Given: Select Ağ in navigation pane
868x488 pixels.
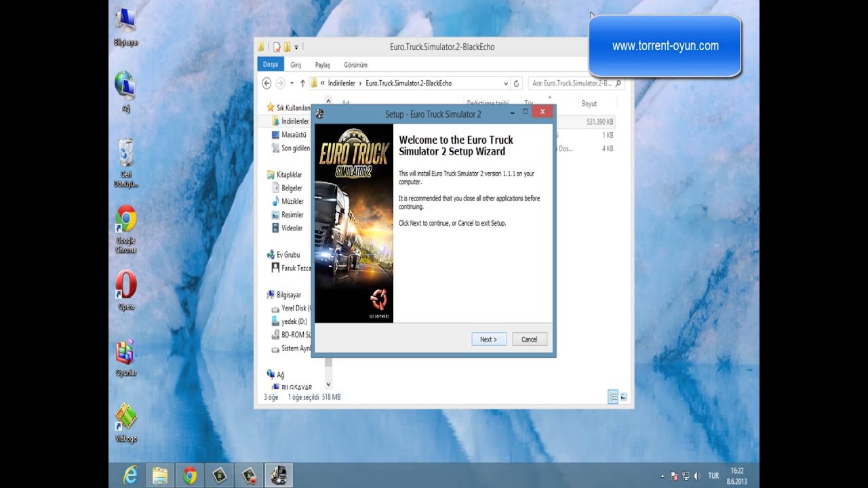Looking at the screenshot, I should 275,375.
